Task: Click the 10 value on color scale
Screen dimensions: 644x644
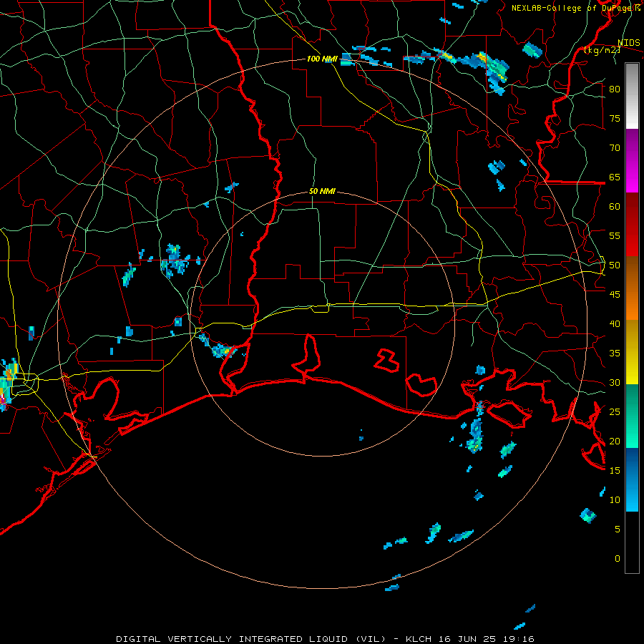Action: [x=615, y=500]
